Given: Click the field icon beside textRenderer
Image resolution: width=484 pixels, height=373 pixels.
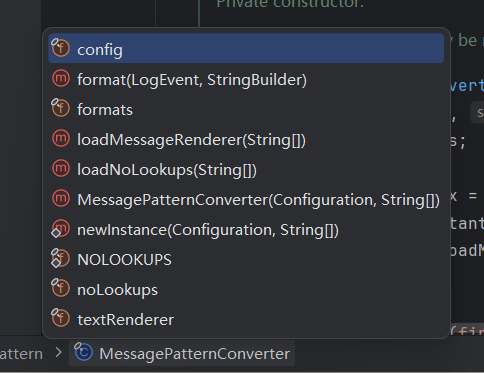Looking at the screenshot, I should [60, 318].
